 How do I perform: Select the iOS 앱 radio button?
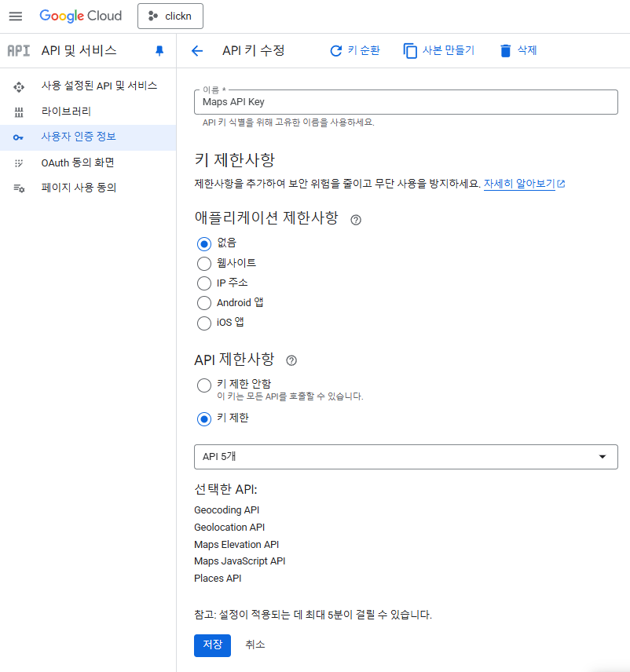pyautogui.click(x=204, y=323)
